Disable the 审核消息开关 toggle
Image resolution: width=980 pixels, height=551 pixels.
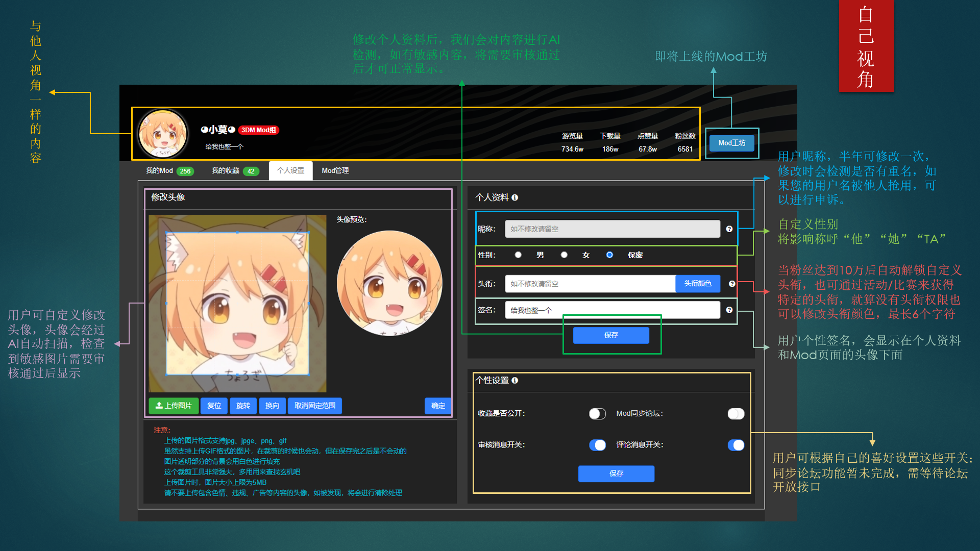point(597,445)
